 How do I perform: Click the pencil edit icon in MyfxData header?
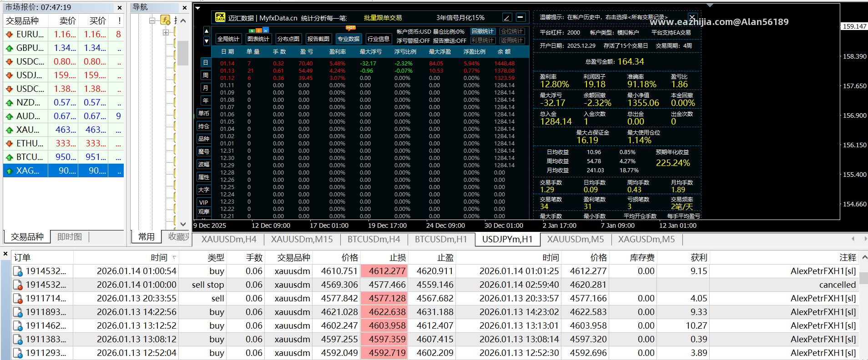[x=507, y=18]
